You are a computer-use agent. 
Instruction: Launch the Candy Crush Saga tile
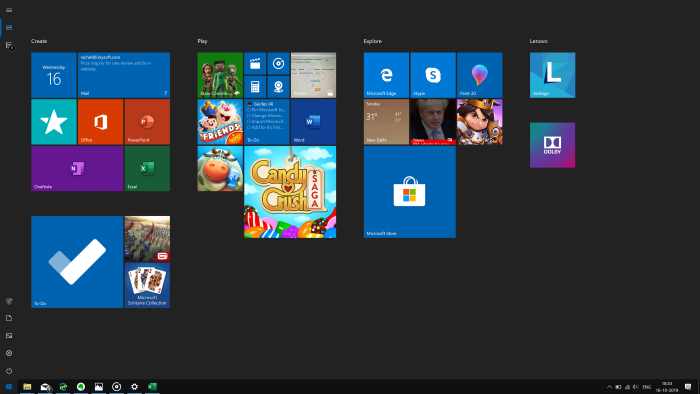click(x=290, y=192)
